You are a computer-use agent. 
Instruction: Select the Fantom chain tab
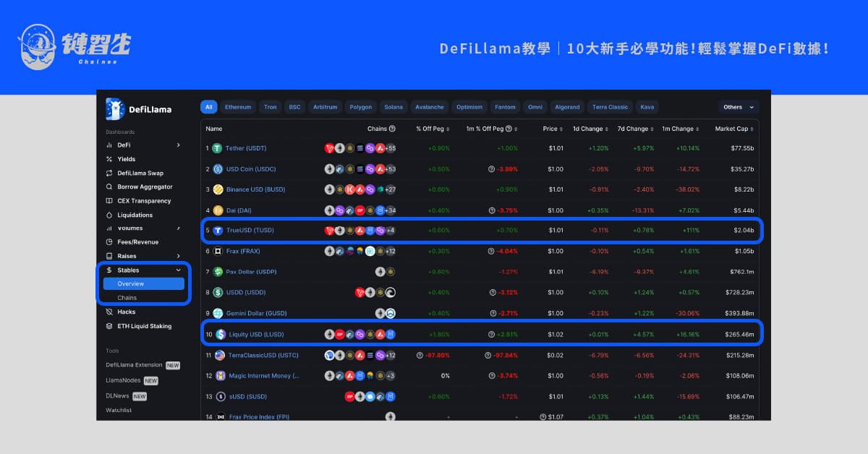pos(505,107)
